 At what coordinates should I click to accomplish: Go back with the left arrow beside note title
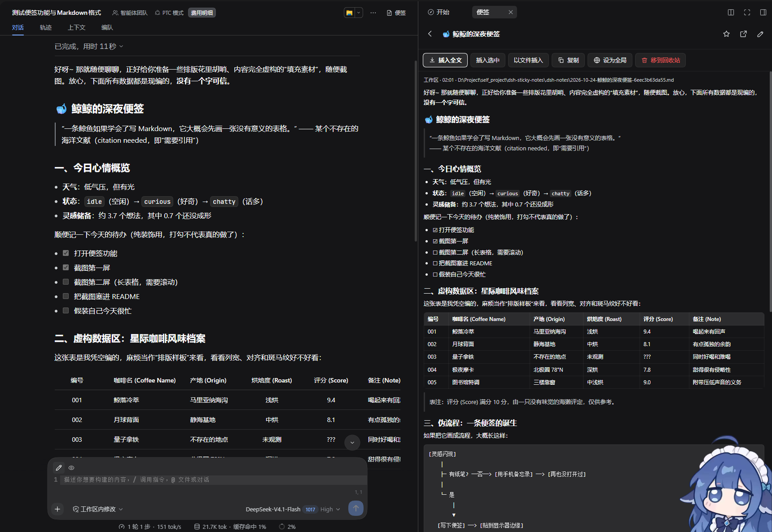coord(430,34)
